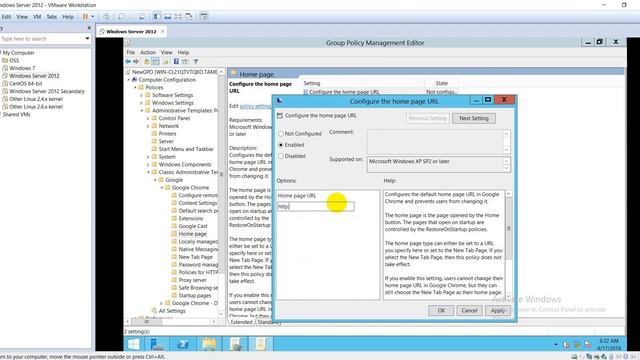Click the Home page URL text field
640x360 pixels.
click(x=316, y=207)
